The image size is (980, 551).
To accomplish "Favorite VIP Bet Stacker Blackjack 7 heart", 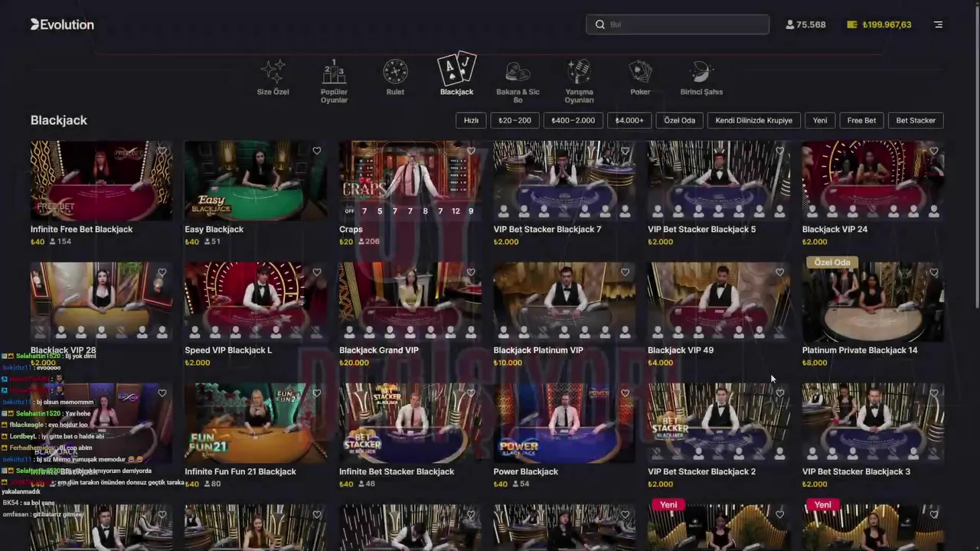I will [x=626, y=151].
